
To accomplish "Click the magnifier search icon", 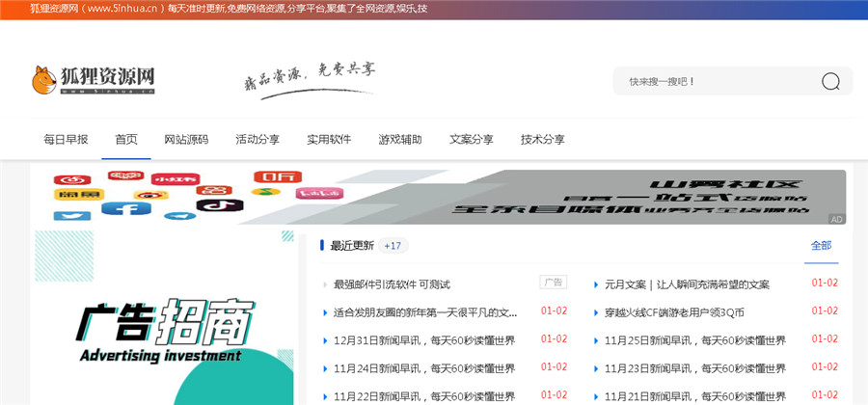I will coord(830,82).
